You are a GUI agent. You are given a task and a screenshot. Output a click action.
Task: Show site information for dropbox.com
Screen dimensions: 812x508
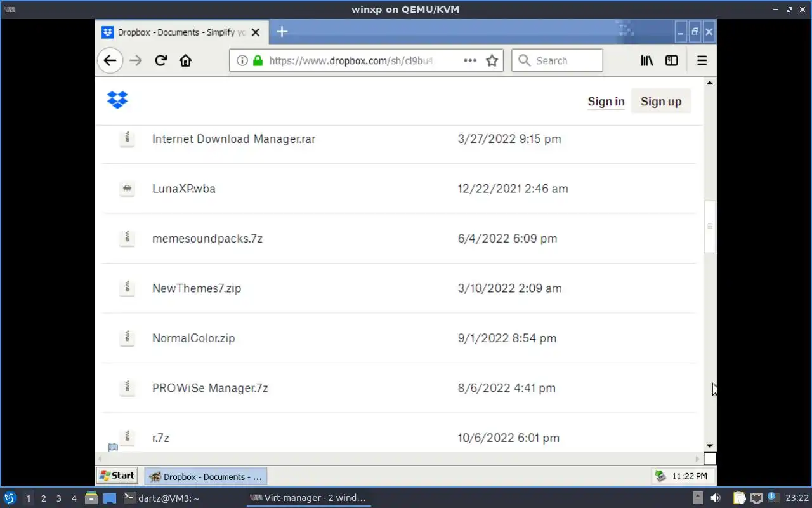tap(242, 60)
